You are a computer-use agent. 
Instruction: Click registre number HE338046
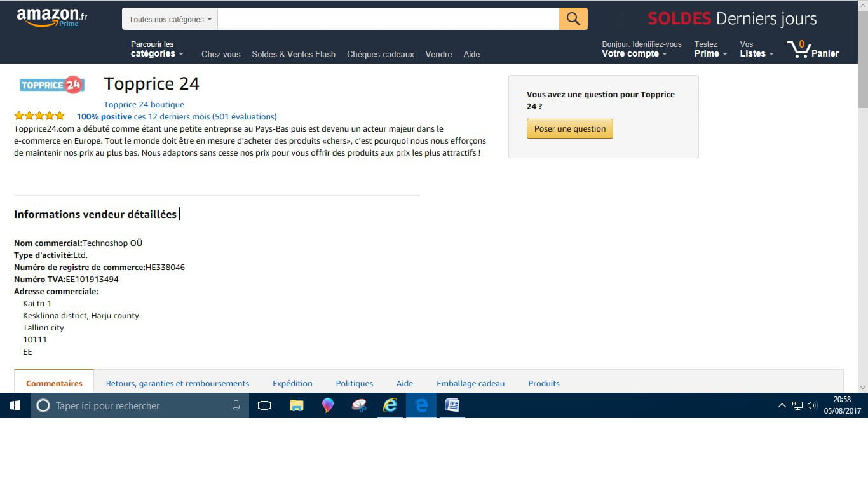(165, 267)
